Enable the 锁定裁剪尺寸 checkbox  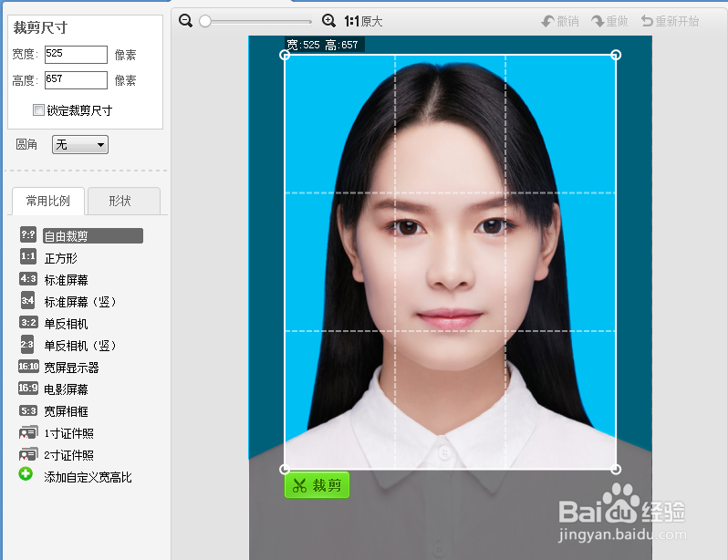click(x=38, y=110)
